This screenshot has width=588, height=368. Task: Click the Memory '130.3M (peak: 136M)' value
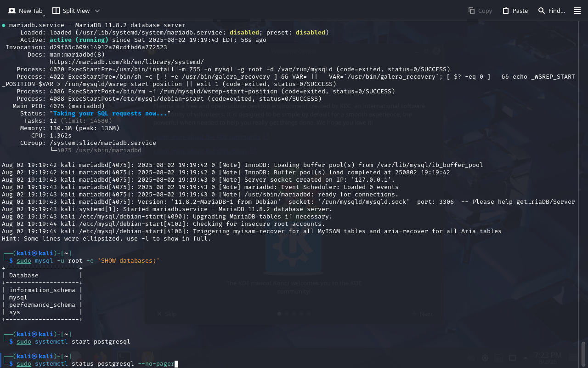coord(85,128)
